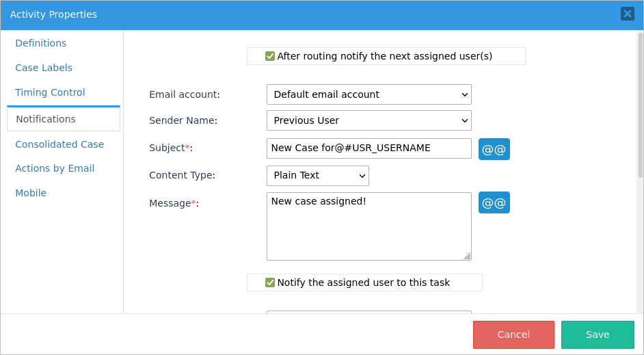
Task: Open the Consolidated Case tab
Action: coord(59,144)
